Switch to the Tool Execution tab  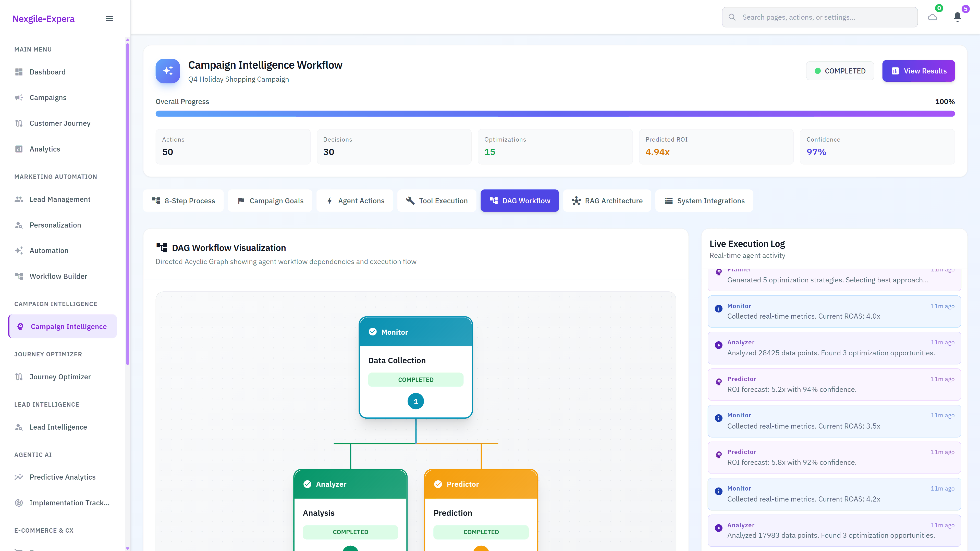click(x=436, y=201)
